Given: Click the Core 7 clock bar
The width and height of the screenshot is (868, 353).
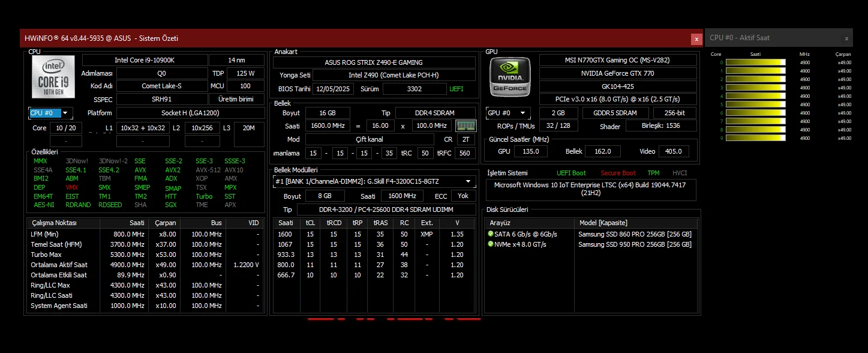Looking at the screenshot, I should pos(756,121).
